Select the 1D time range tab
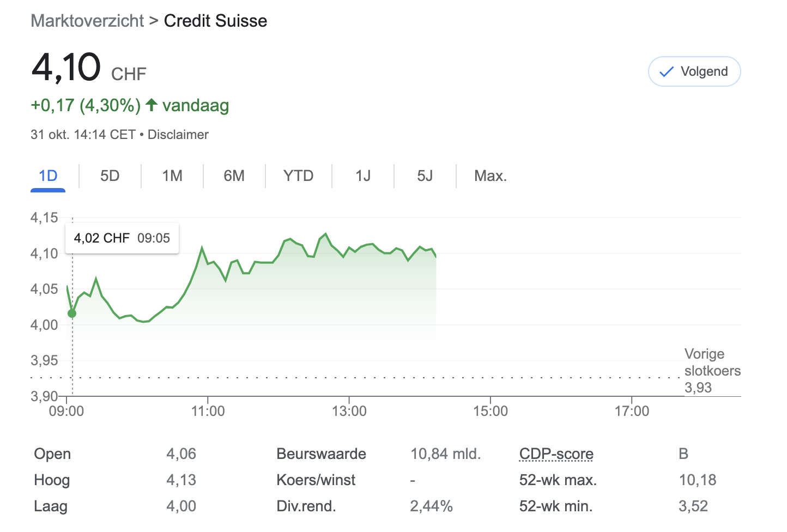787x532 pixels. pos(48,176)
